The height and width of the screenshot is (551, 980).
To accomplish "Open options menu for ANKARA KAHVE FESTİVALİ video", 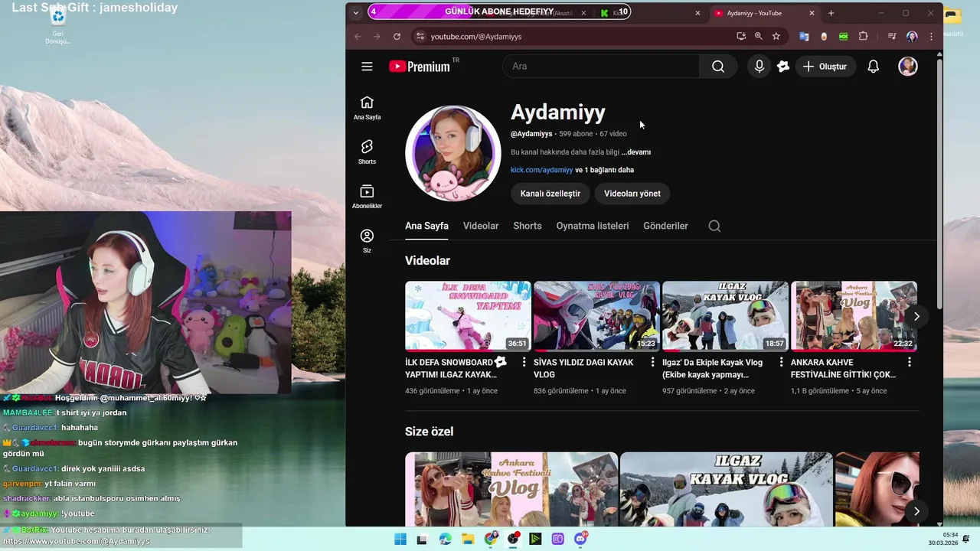I will (x=910, y=362).
